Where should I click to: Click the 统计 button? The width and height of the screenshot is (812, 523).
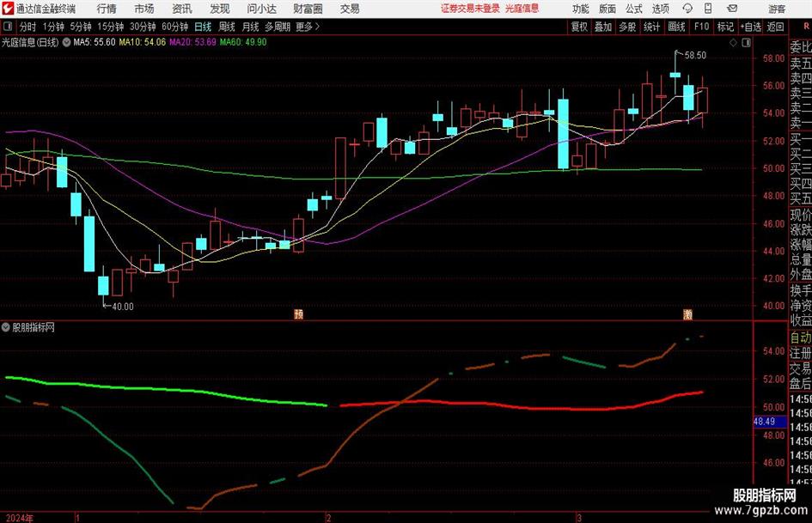point(651,27)
